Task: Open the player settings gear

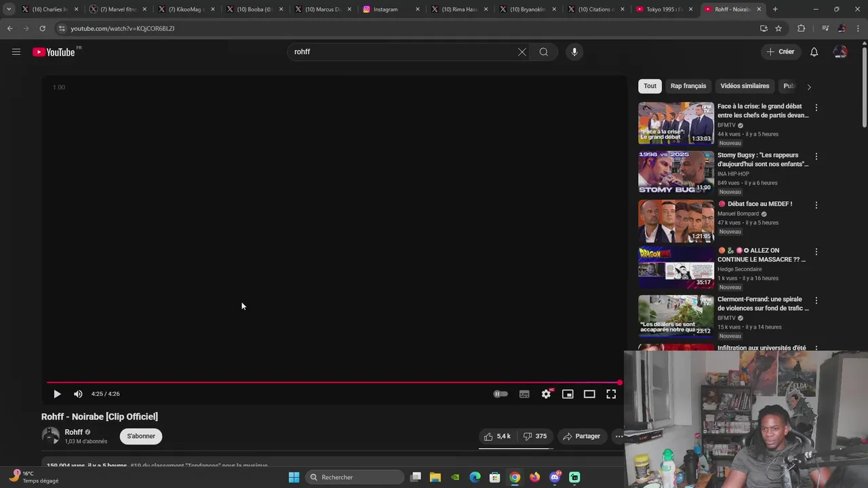Action: [x=546, y=394]
